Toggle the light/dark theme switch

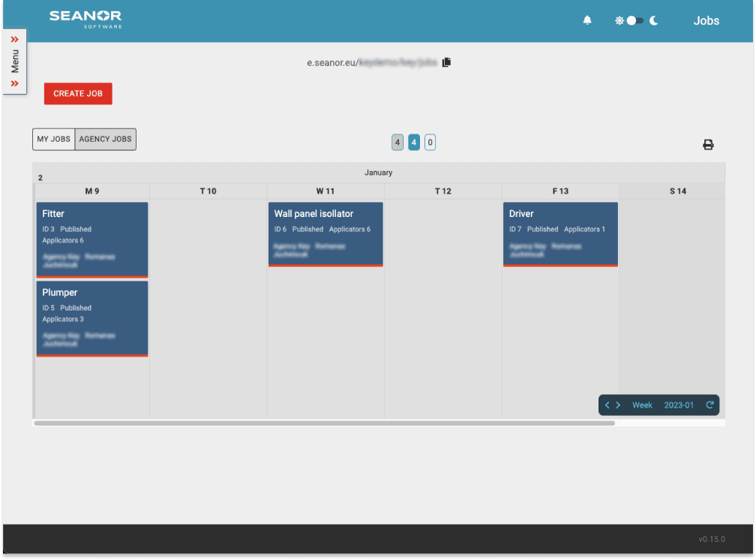pyautogui.click(x=635, y=21)
